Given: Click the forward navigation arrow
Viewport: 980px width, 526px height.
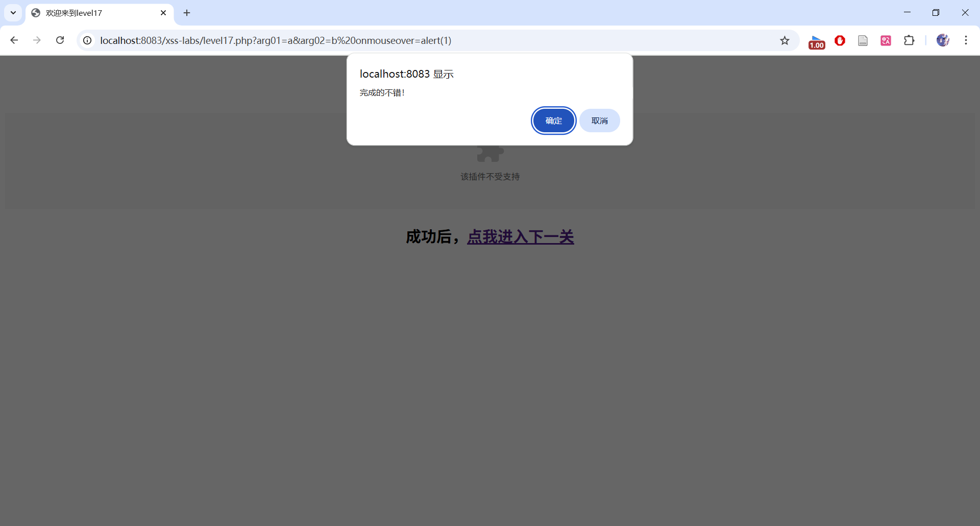Looking at the screenshot, I should (37, 40).
